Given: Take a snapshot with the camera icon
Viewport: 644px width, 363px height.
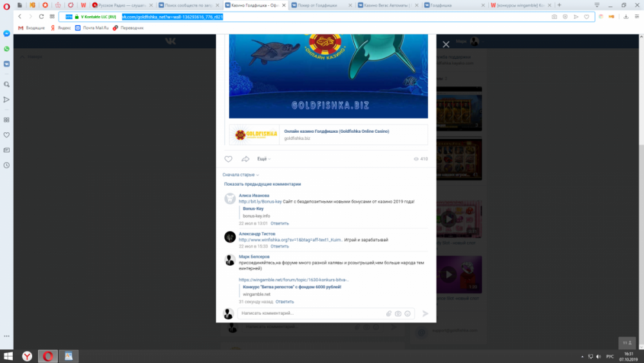Looking at the screenshot, I should 554,17.
